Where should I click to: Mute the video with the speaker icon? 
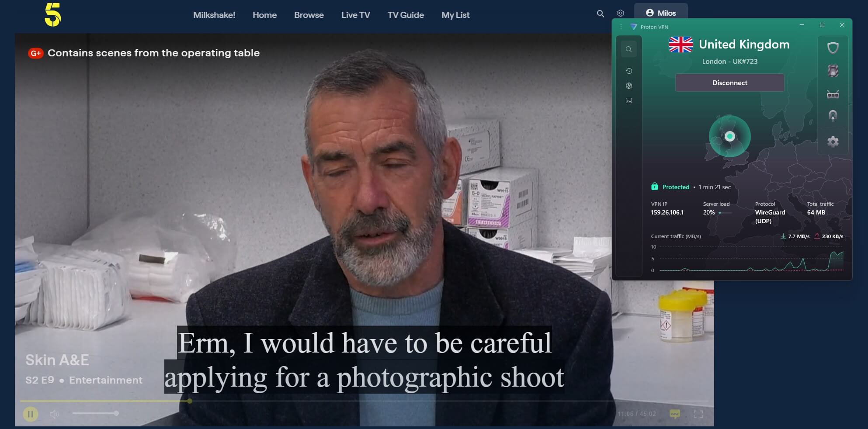tap(54, 414)
